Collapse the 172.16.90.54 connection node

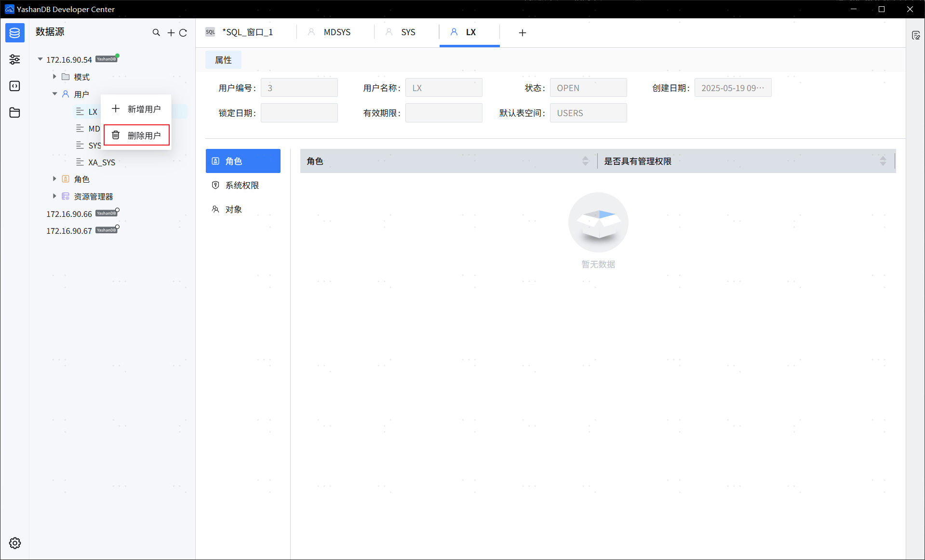pyautogui.click(x=40, y=59)
